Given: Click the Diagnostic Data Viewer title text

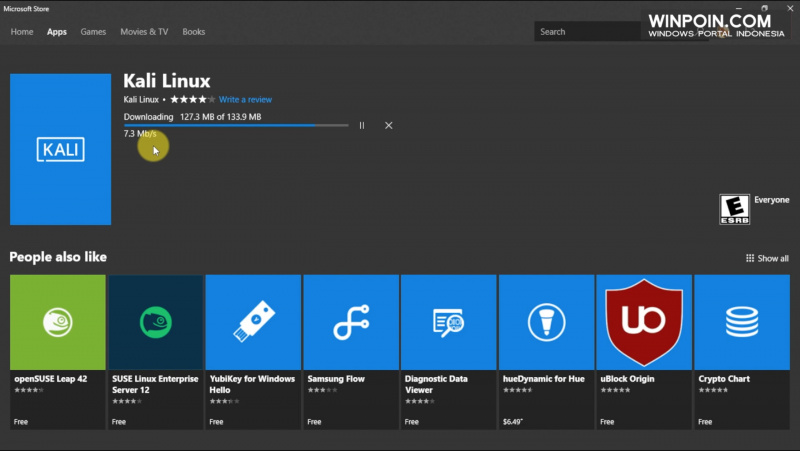Looking at the screenshot, I should 436,384.
